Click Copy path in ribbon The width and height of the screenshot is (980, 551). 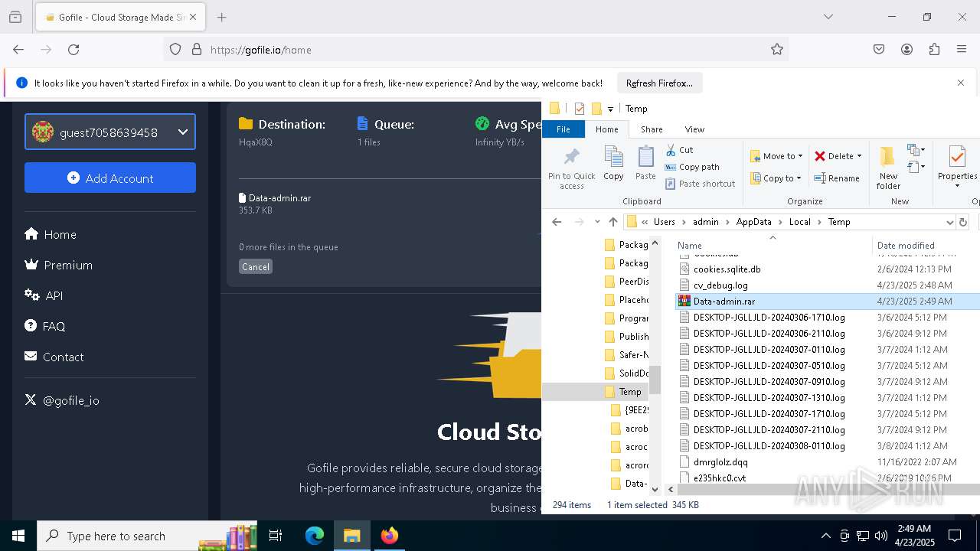(x=692, y=167)
